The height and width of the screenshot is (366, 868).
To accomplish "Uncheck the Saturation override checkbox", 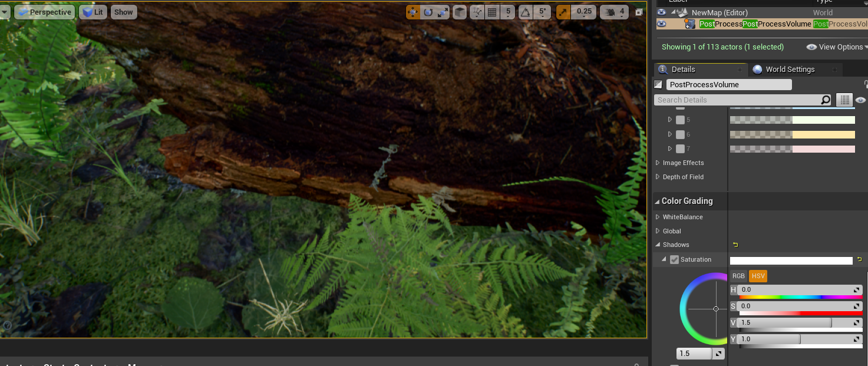I will tap(675, 260).
